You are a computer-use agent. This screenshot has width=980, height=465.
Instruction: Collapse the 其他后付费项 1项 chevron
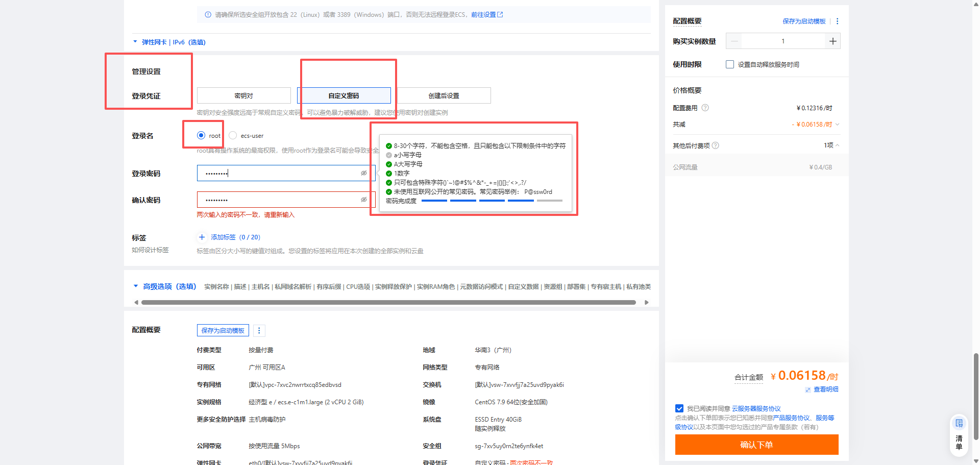pos(838,145)
